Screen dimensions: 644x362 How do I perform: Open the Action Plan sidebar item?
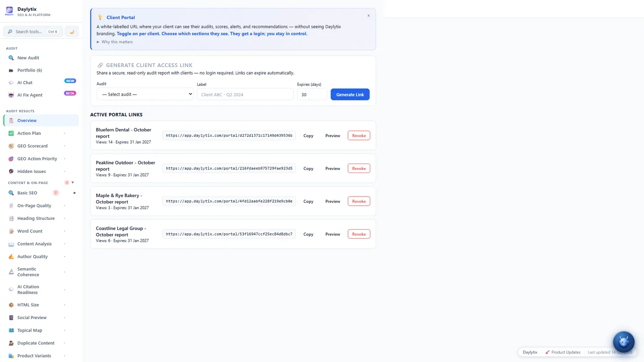(41, 133)
